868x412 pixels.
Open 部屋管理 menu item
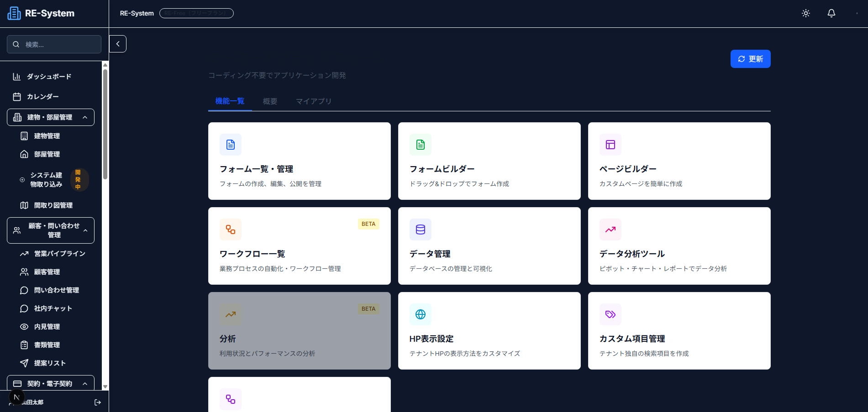pyautogui.click(x=54, y=154)
